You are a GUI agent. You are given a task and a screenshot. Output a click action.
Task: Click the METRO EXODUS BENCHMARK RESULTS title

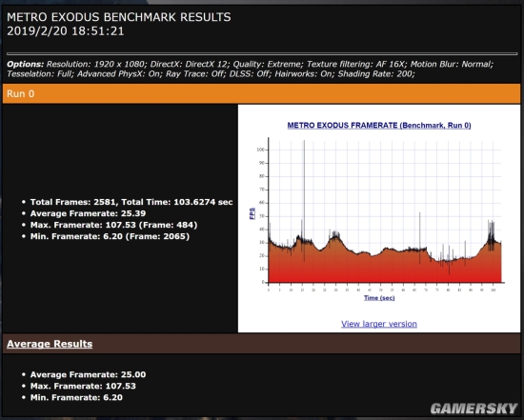click(119, 17)
